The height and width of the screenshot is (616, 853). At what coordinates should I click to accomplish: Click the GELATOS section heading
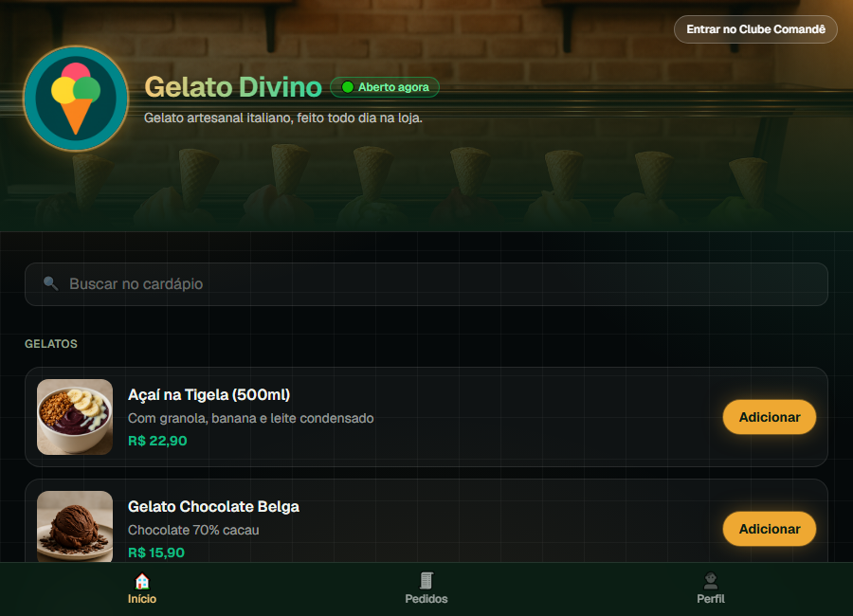[51, 344]
